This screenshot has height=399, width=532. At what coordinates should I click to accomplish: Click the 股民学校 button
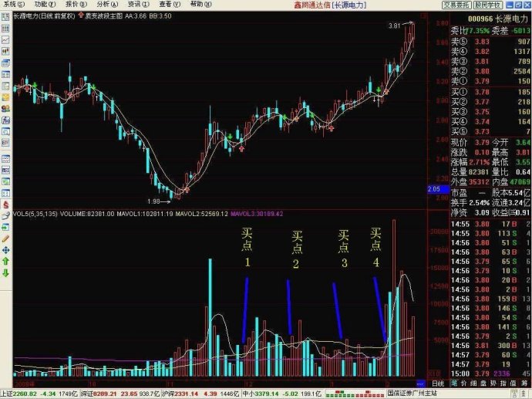(x=488, y=5)
